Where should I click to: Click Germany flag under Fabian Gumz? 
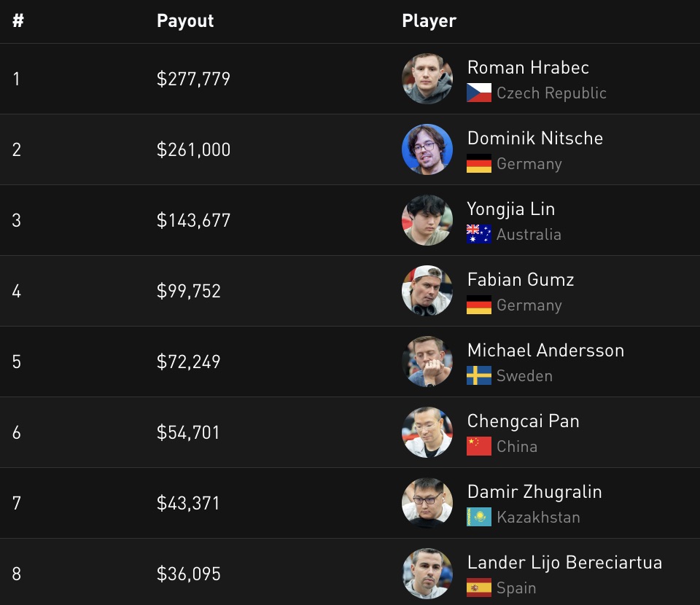(479, 305)
